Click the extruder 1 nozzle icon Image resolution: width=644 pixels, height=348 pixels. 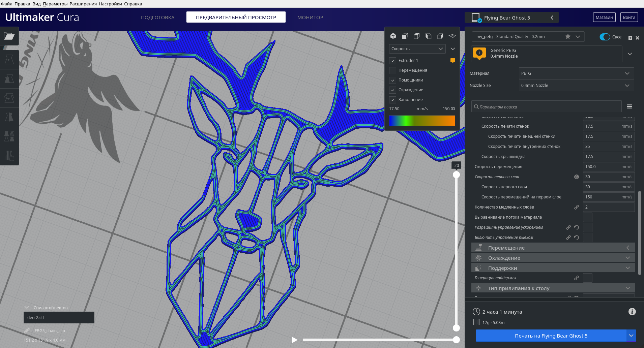[479, 53]
